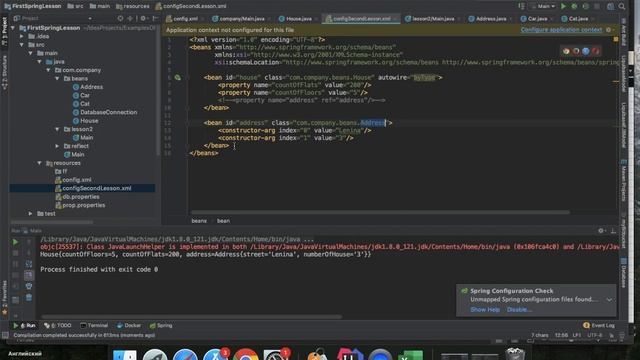Collapse the java folder

point(40,62)
